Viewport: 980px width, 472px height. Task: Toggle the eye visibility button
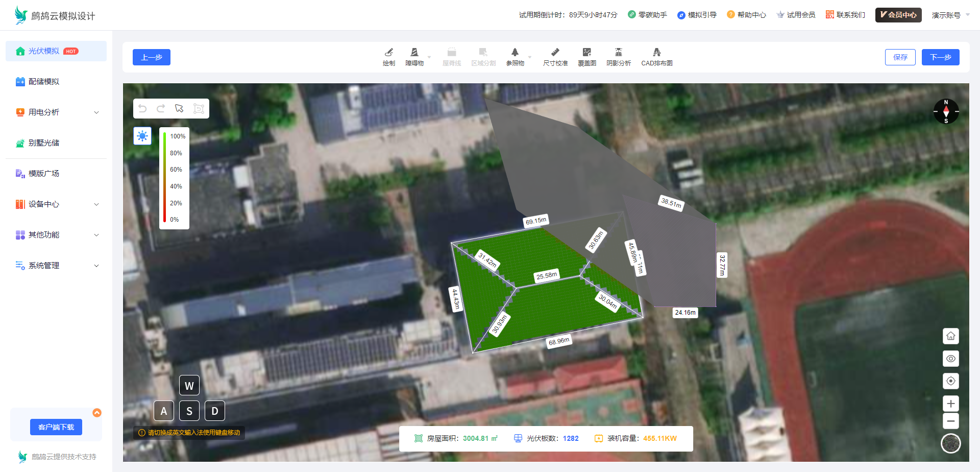coord(950,359)
